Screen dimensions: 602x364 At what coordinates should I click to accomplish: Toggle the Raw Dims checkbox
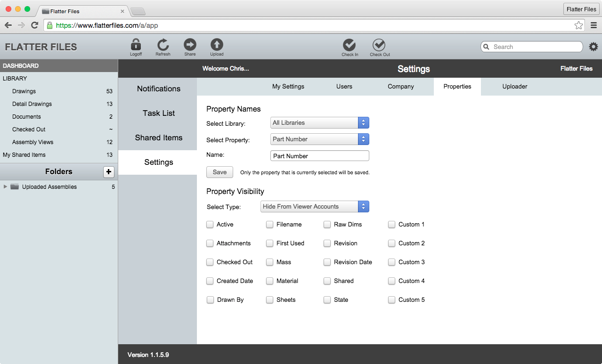click(327, 225)
